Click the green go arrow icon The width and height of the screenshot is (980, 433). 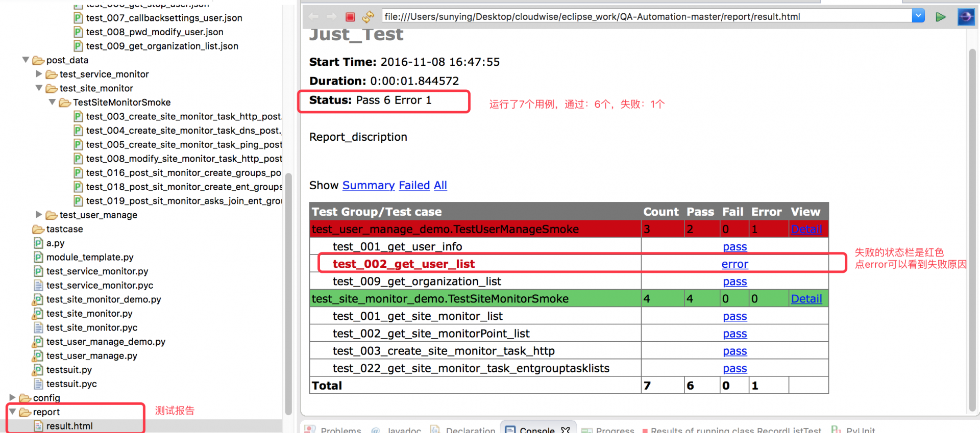coord(940,17)
